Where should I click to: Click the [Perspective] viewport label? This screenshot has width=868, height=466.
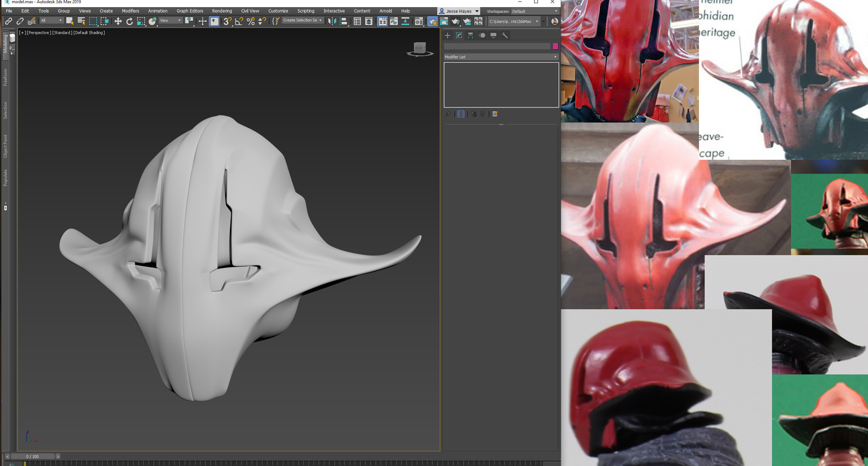click(x=39, y=33)
